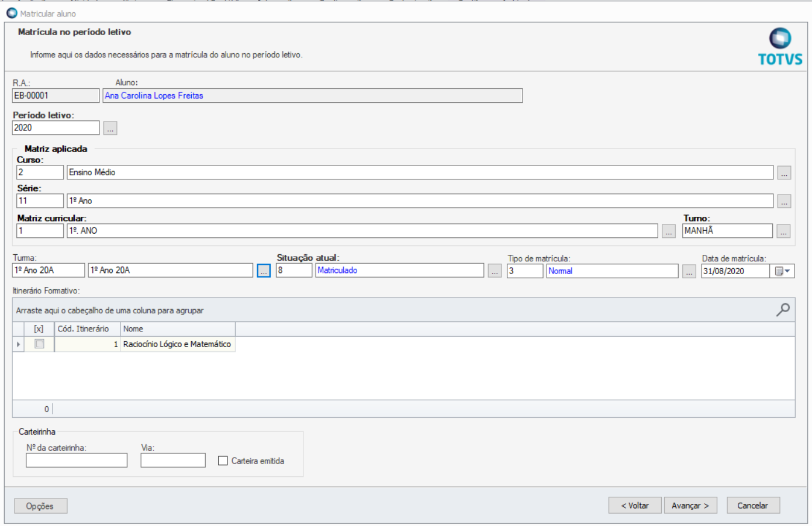Open the Curso lookup ellipsis button
This screenshot has height=526, width=812.
click(784, 173)
